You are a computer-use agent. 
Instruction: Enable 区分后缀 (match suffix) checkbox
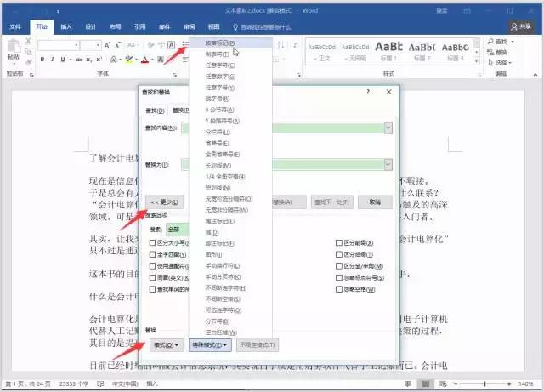(x=339, y=254)
